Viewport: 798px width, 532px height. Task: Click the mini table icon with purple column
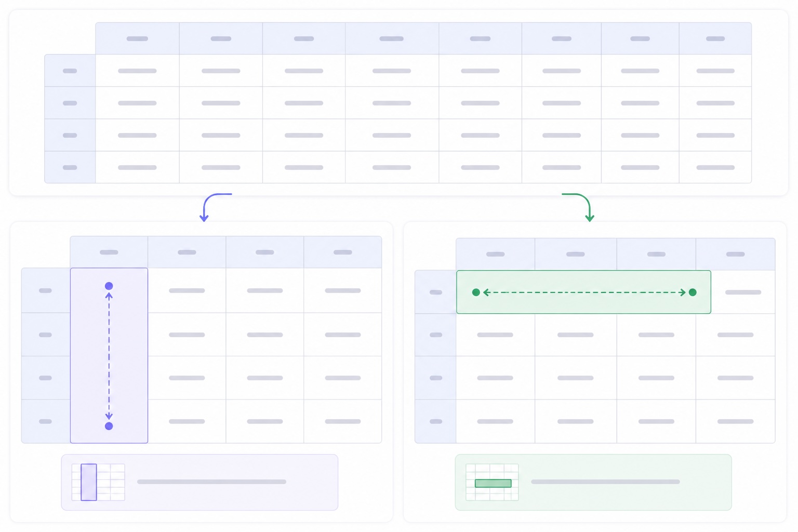click(x=98, y=482)
